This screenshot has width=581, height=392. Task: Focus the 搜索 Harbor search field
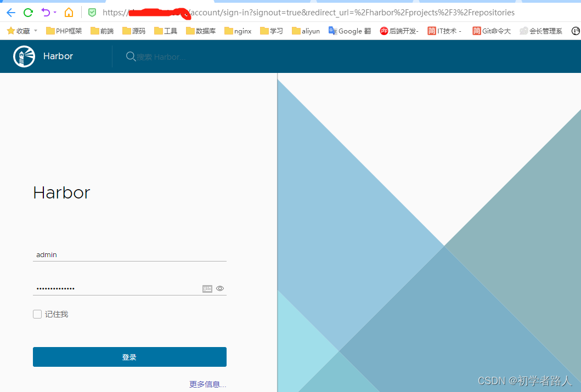point(161,57)
